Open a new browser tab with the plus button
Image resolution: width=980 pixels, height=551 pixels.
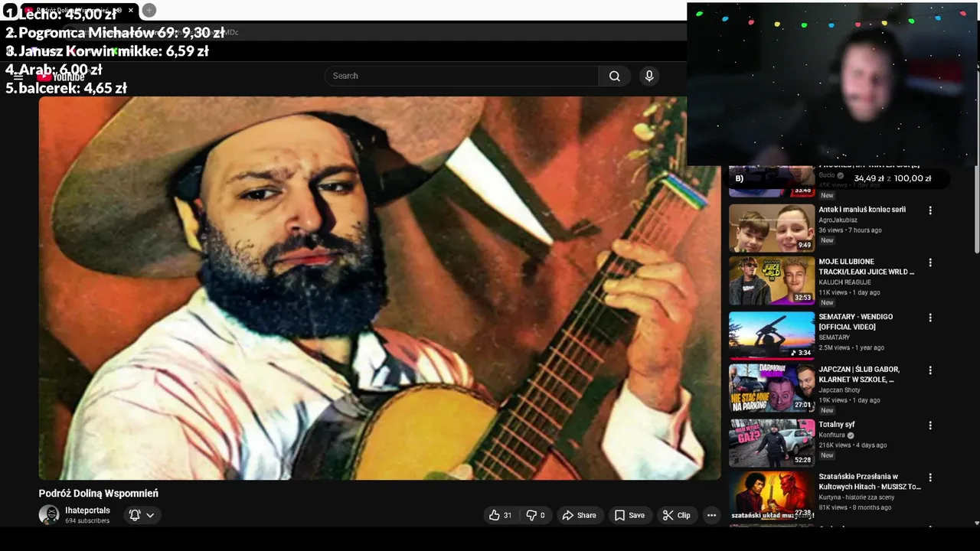point(149,10)
